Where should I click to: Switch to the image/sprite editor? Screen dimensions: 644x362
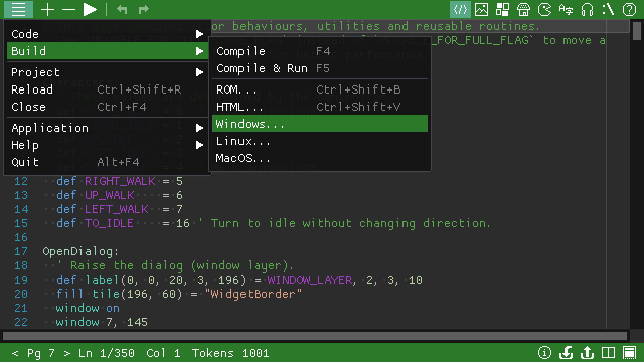point(481,10)
